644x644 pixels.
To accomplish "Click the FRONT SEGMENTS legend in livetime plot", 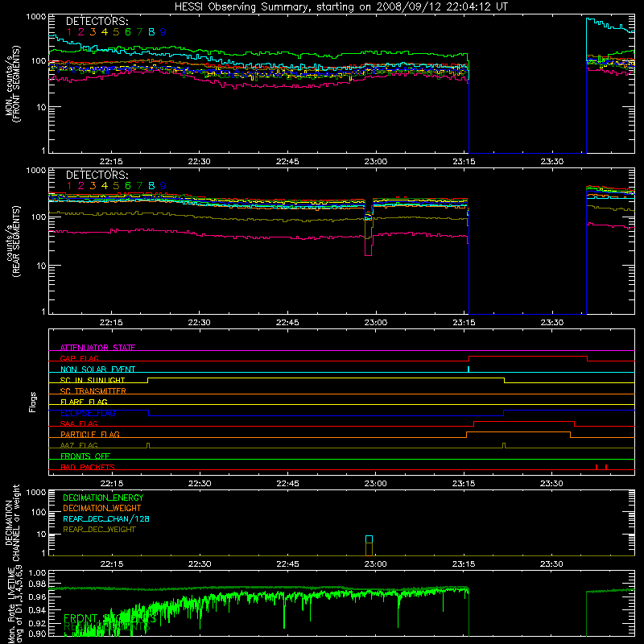I will (x=110, y=618).
